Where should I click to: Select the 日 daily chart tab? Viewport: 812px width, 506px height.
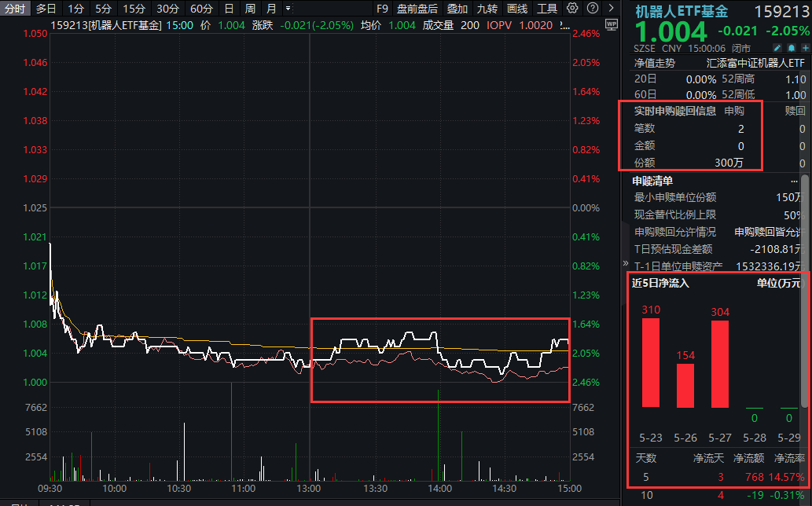[228, 8]
